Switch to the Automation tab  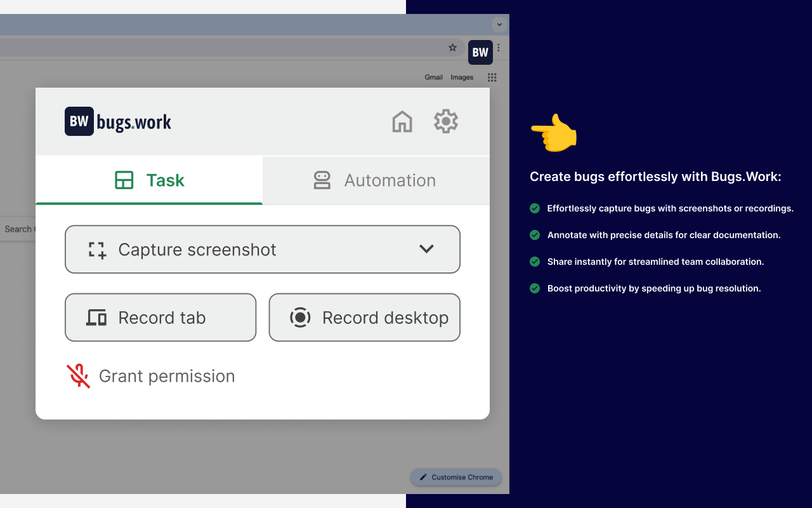pos(376,180)
